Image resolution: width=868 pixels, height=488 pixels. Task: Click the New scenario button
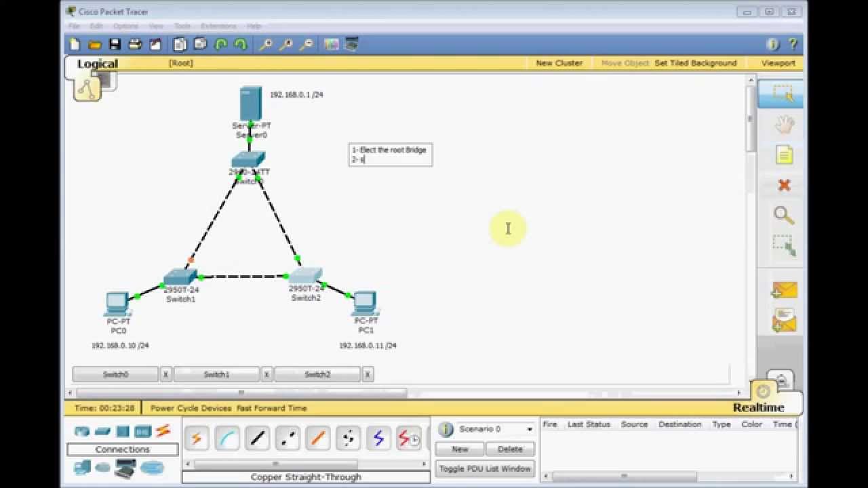(460, 449)
